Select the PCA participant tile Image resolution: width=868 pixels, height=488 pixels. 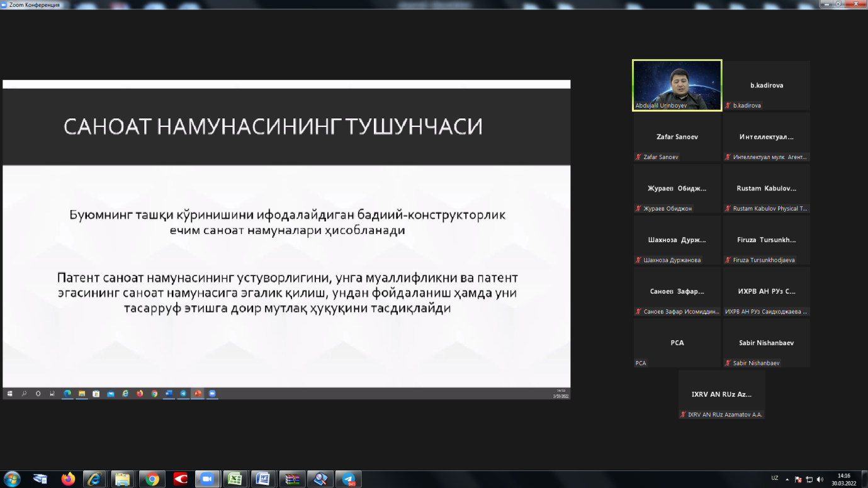(677, 343)
